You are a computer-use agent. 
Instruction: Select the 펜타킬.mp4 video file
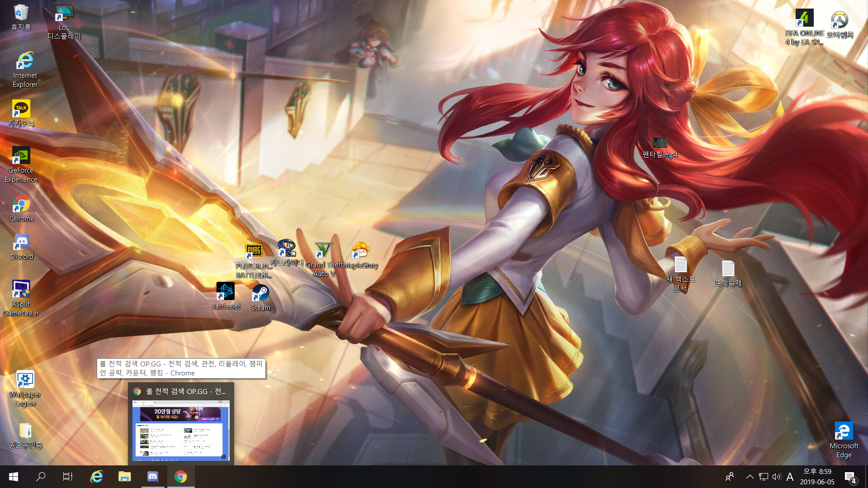(x=660, y=143)
